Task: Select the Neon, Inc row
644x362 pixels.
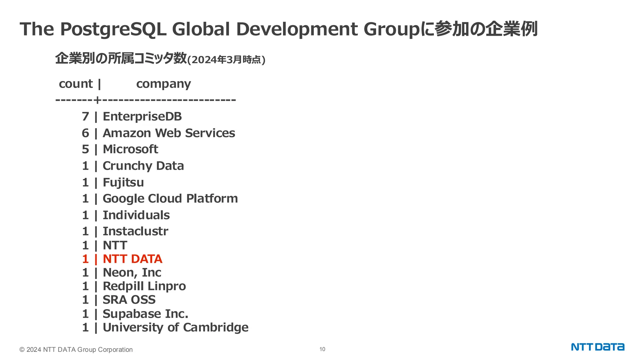Action: point(132,272)
